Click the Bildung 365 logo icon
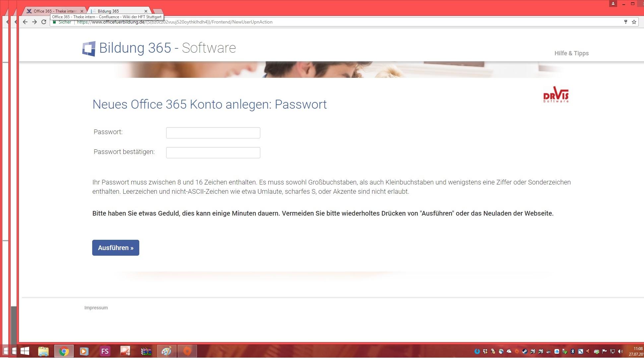Screen dimensions: 644x359 (x=89, y=49)
